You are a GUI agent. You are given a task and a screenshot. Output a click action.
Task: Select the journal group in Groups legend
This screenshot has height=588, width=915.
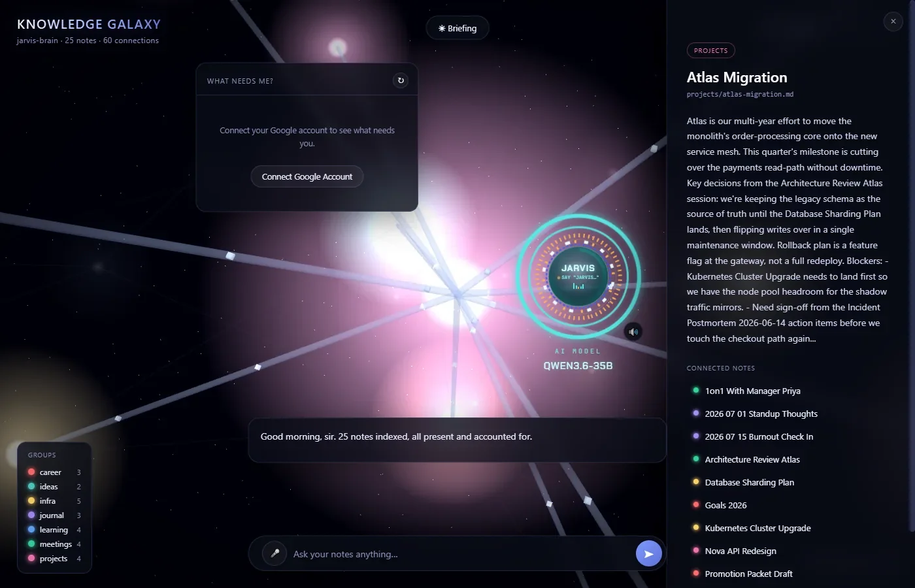[x=54, y=515]
